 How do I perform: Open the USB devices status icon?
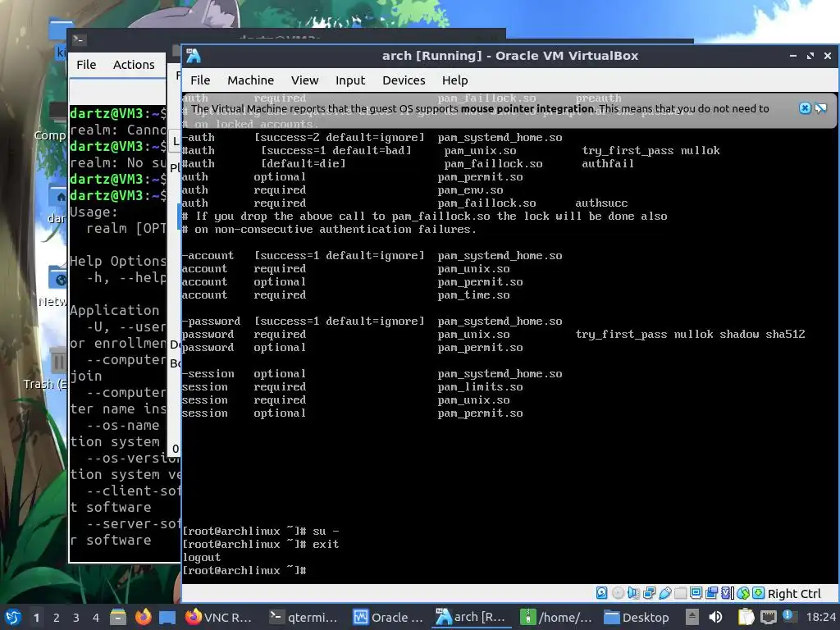[664, 593]
